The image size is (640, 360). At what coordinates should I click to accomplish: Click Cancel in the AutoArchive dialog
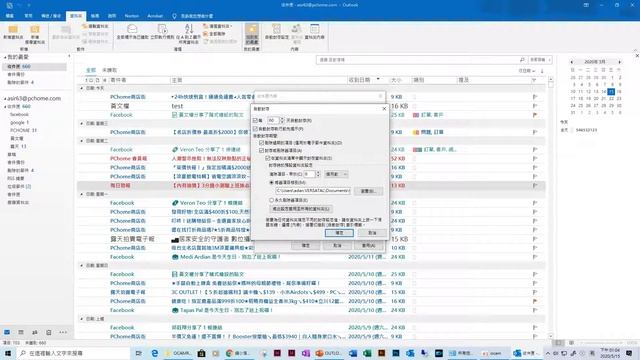(x=372, y=233)
